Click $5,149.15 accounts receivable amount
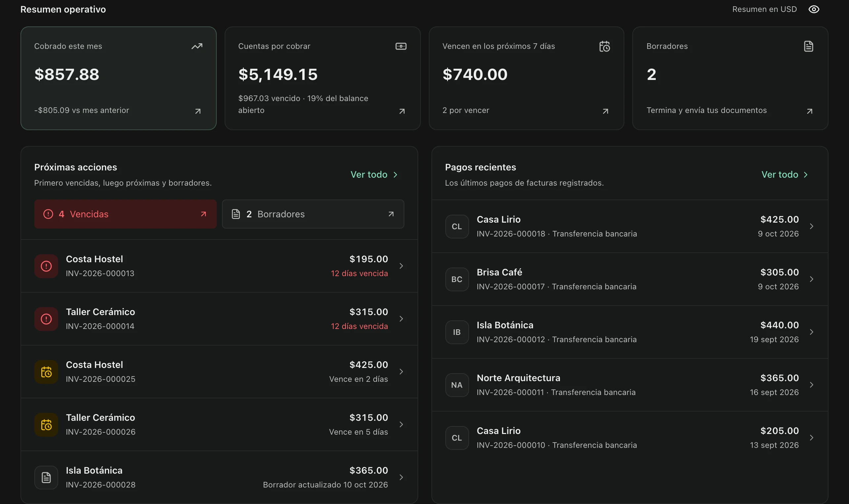The width and height of the screenshot is (849, 504). (278, 74)
